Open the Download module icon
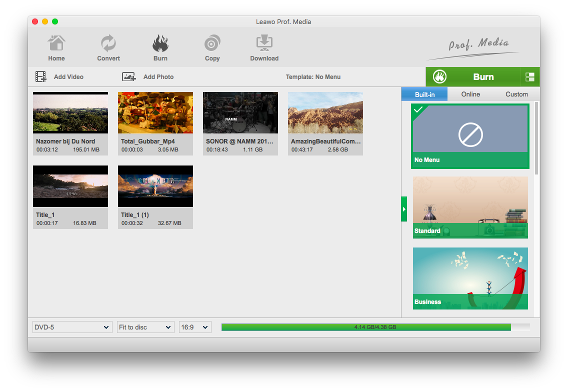568x392 pixels. pos(264,44)
